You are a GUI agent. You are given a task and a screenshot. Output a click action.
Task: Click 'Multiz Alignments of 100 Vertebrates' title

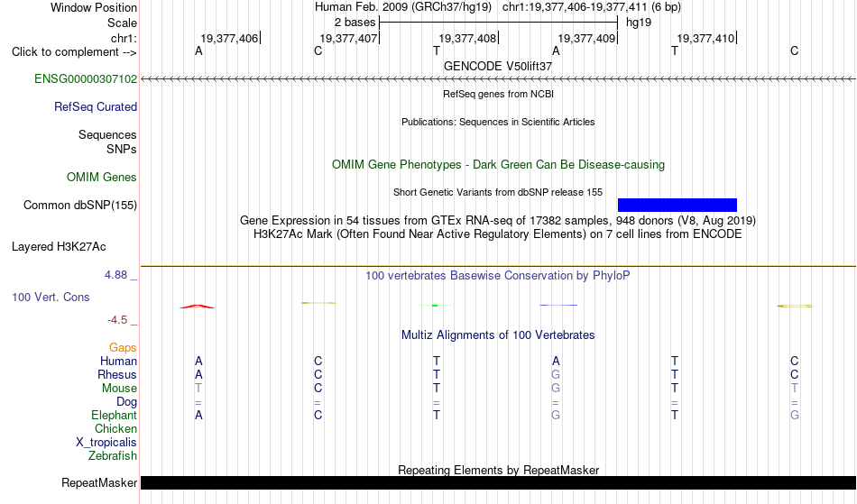click(498, 335)
